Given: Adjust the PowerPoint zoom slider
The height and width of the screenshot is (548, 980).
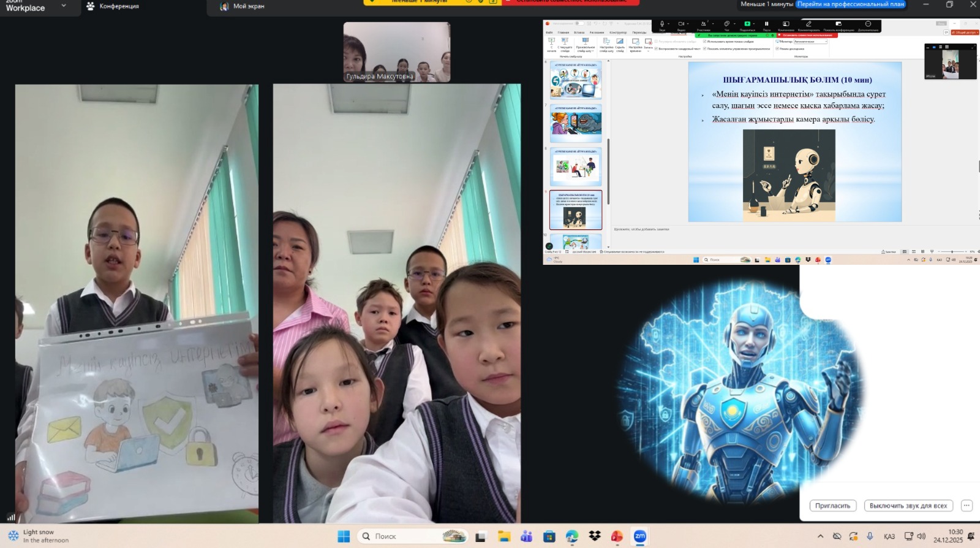Looking at the screenshot, I should pos(952,251).
